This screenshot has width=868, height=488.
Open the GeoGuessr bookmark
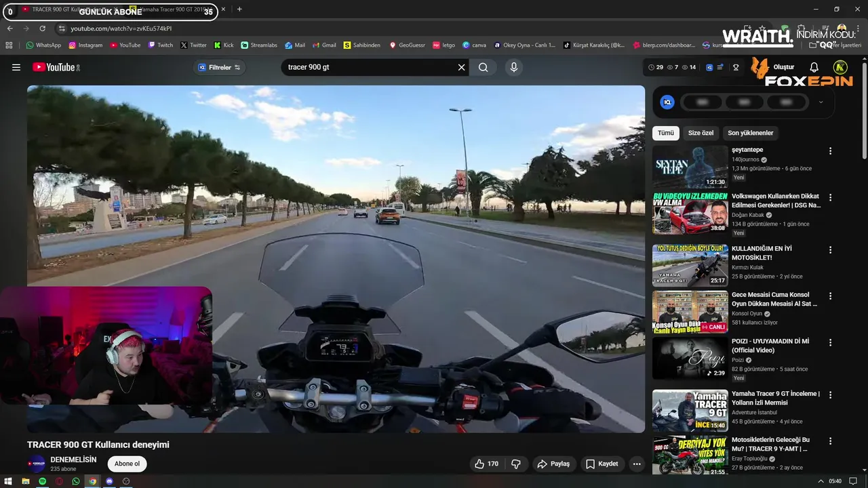tap(407, 45)
